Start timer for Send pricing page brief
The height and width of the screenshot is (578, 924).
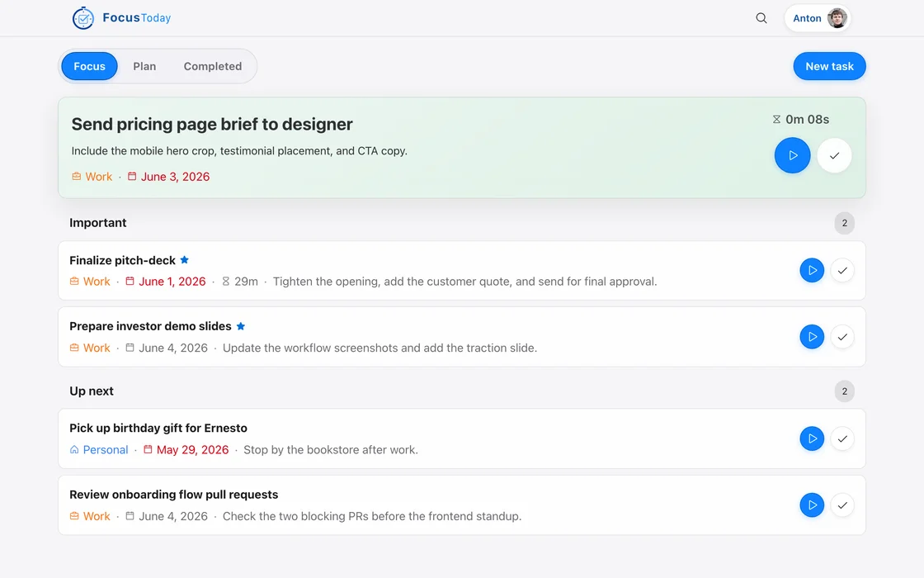tap(792, 155)
